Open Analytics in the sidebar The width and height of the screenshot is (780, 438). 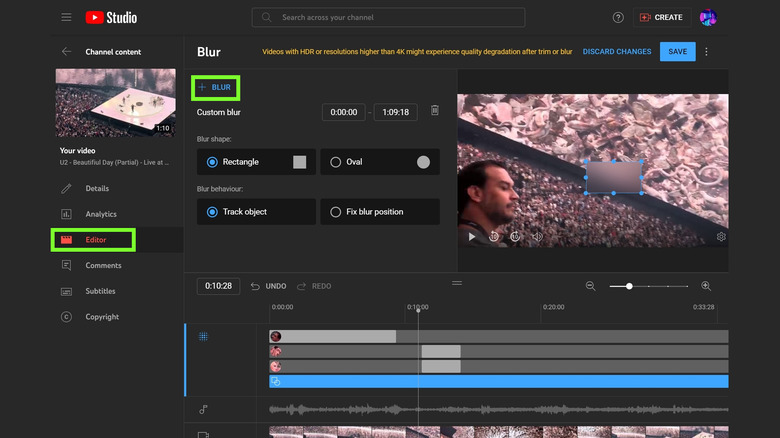point(101,214)
